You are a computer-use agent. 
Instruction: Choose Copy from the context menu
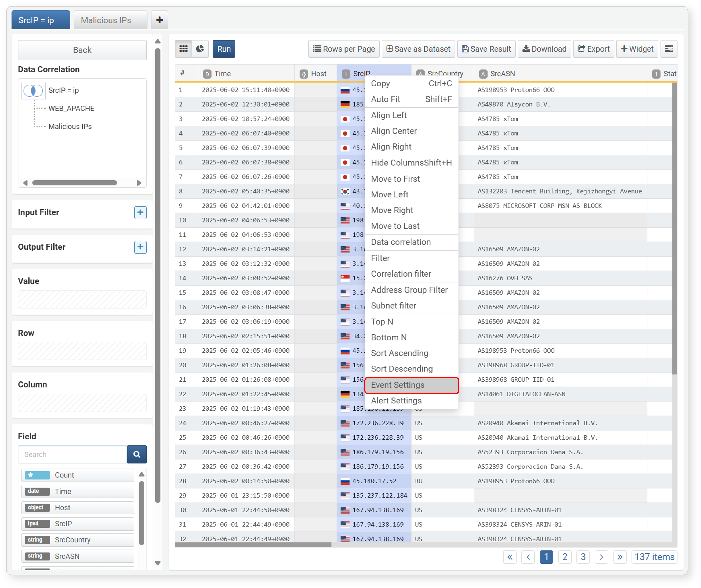pos(411,84)
